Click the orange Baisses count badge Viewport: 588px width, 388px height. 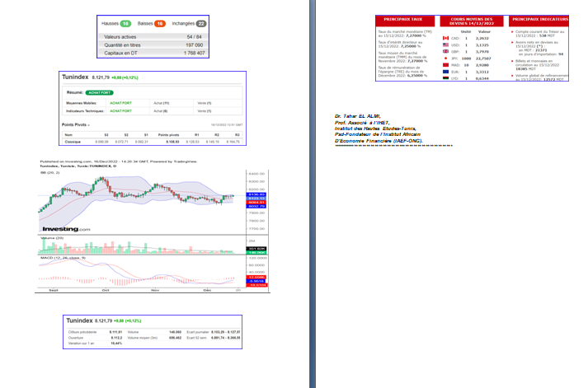coord(161,24)
